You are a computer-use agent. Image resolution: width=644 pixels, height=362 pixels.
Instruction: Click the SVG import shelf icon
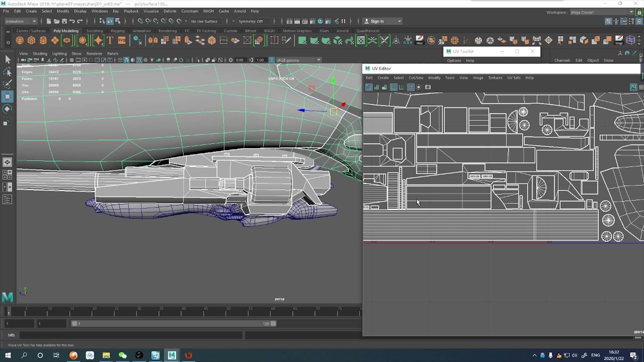click(121, 41)
